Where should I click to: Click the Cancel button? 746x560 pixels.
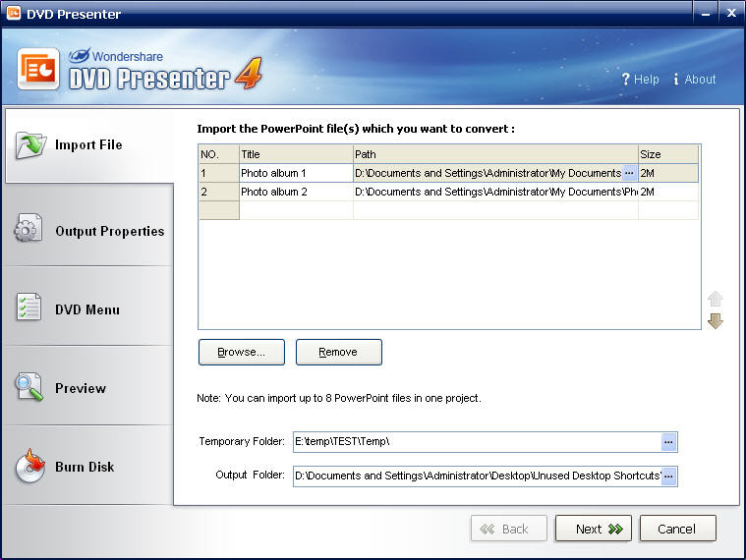[678, 529]
